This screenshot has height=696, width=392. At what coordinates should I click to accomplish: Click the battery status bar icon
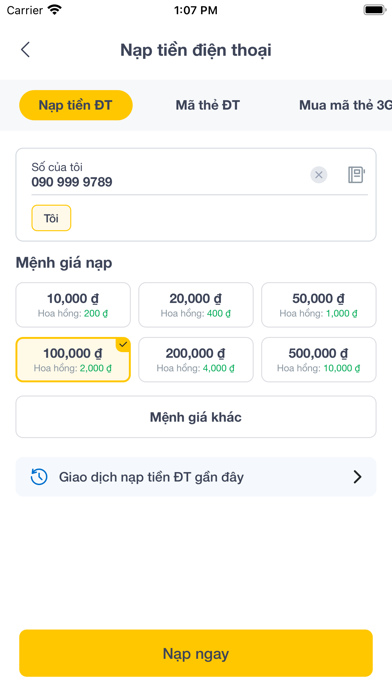click(x=375, y=10)
